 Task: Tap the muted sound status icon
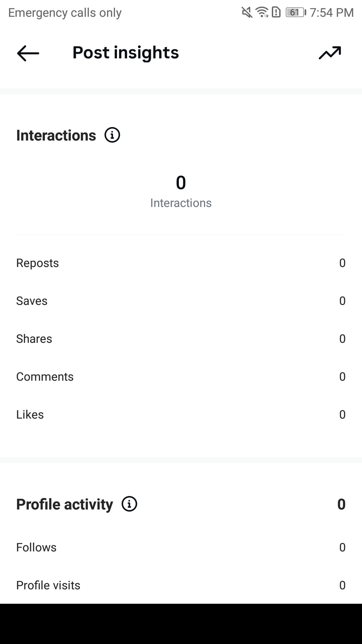(247, 13)
